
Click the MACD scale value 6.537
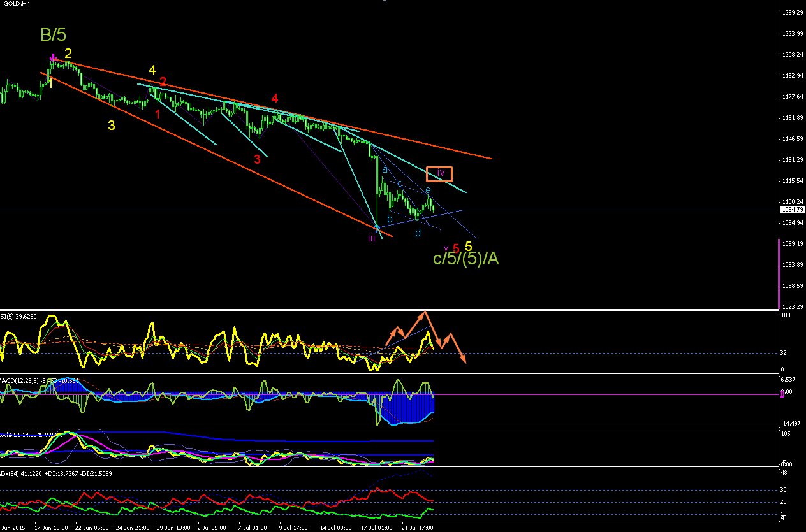789,379
